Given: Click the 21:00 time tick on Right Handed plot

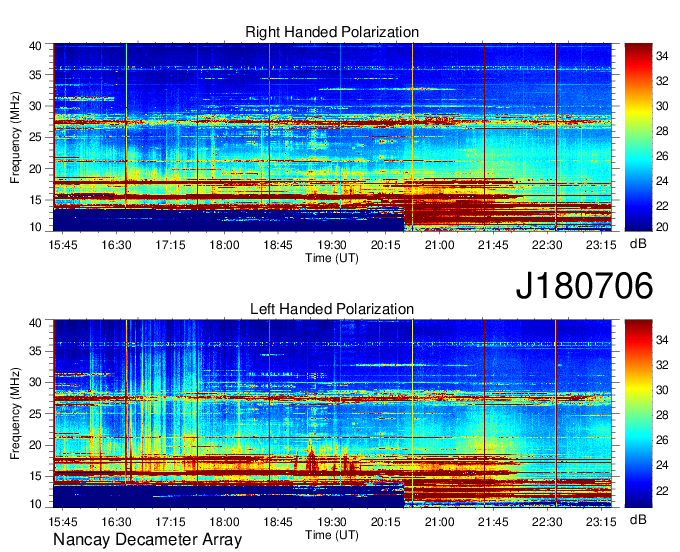Looking at the screenshot, I should coord(439,245).
